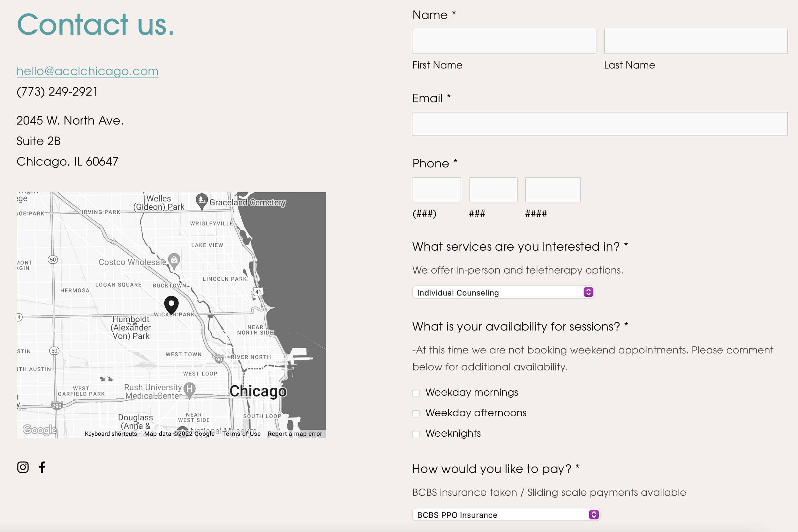
Task: Click Graceland Cemetery map marker
Action: (202, 201)
